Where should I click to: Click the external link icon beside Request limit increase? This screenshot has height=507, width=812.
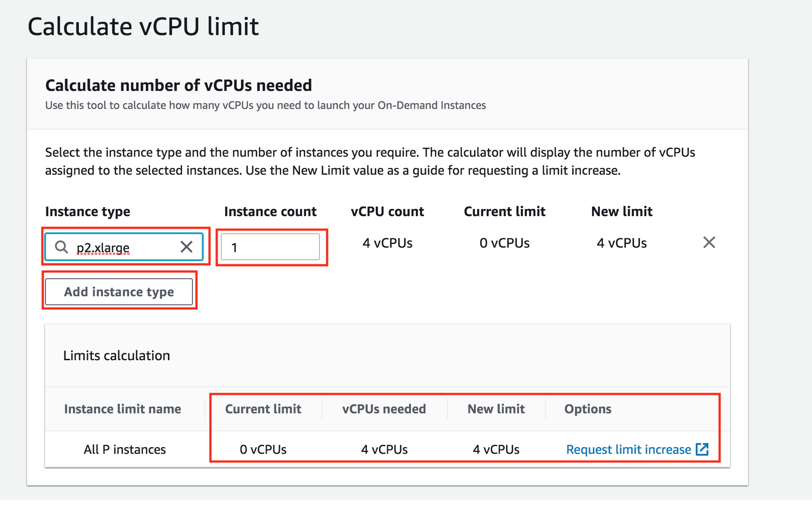[x=702, y=449]
